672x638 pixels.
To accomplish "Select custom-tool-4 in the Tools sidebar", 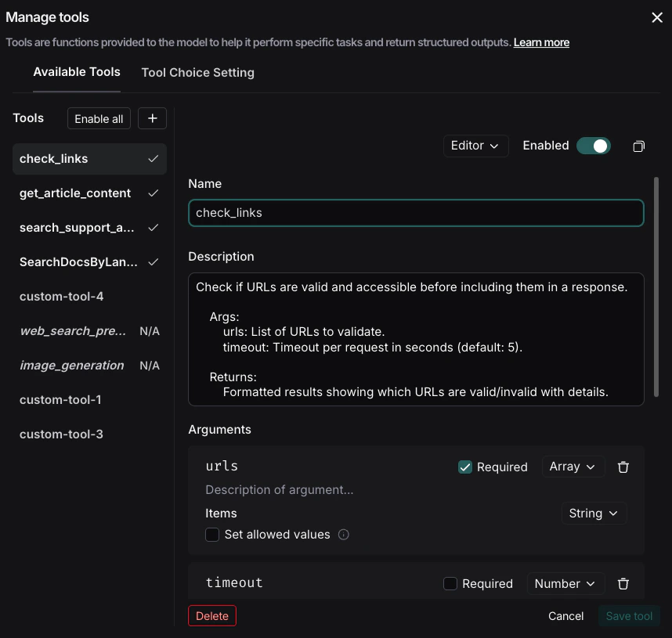I will pos(61,296).
